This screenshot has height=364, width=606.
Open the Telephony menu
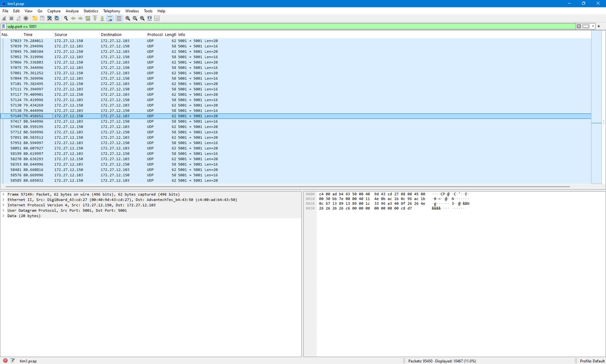click(111, 11)
